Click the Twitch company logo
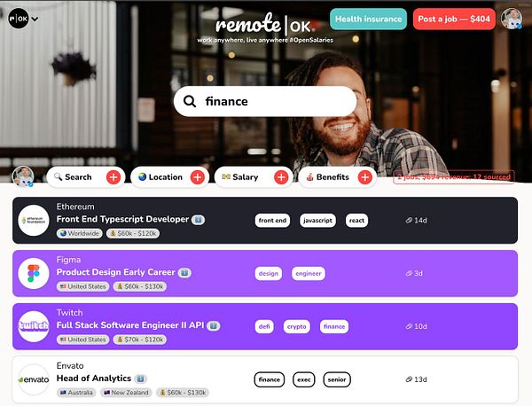 click(34, 326)
